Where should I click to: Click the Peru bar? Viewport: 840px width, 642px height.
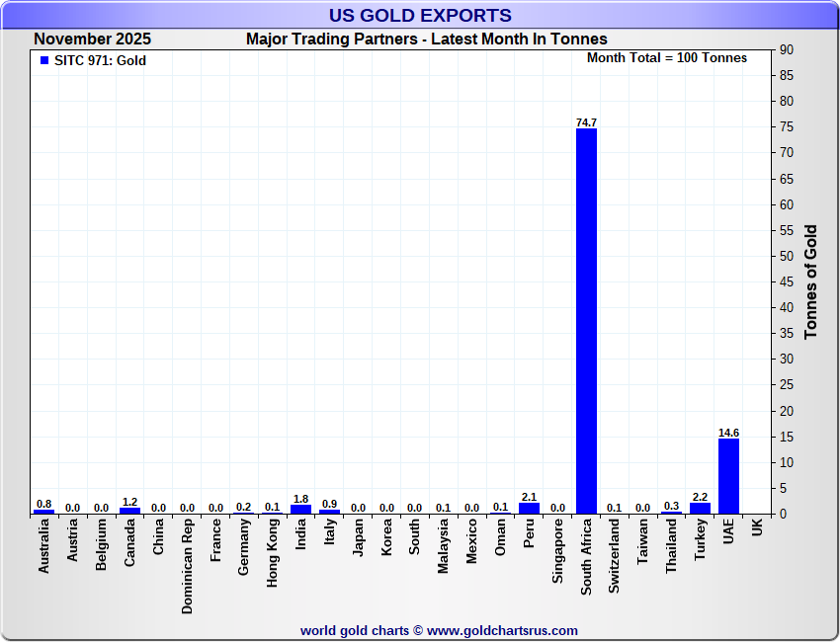tap(530, 509)
